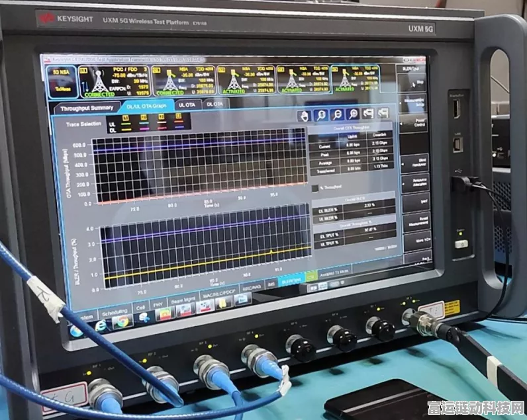Screen dimensions: 527x420
Task: Tick the % Throughput checkbox
Action: [x=315, y=189]
